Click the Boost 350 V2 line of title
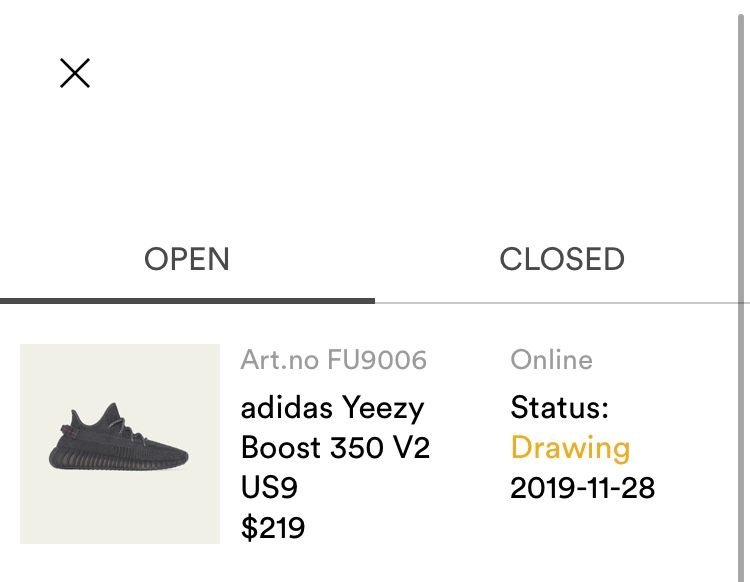 [x=335, y=448]
